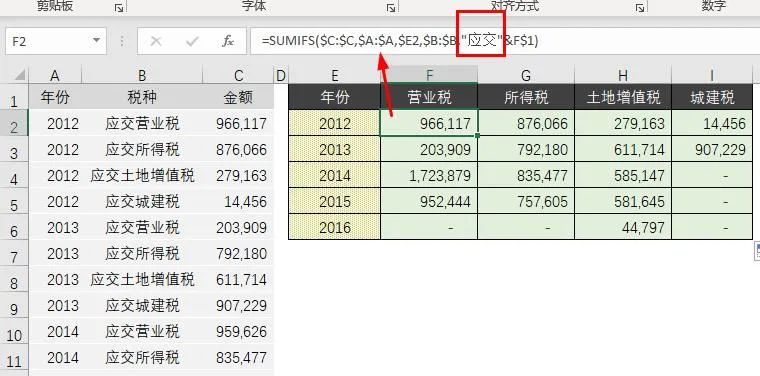
Task: Select cell F2 containing 966,117
Action: click(x=429, y=123)
